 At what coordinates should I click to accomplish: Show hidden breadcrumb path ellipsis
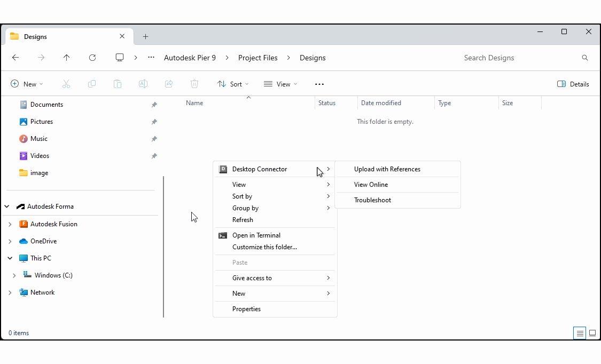point(151,58)
